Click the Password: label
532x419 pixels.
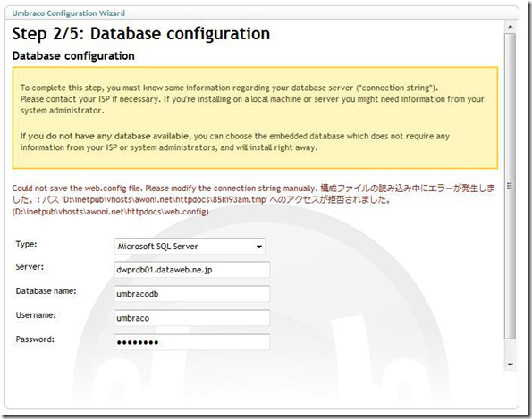point(35,339)
